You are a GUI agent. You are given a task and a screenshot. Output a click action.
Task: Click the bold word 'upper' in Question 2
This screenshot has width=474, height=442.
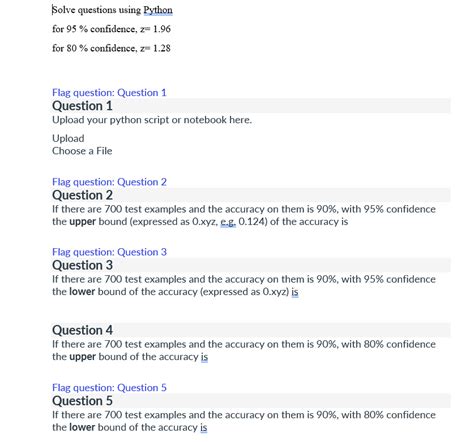tap(82, 222)
